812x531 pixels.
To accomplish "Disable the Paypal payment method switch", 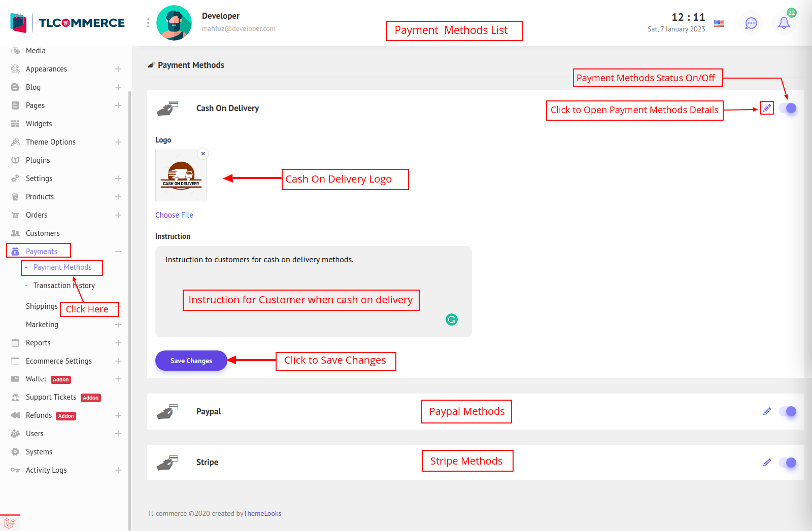I will [x=788, y=411].
